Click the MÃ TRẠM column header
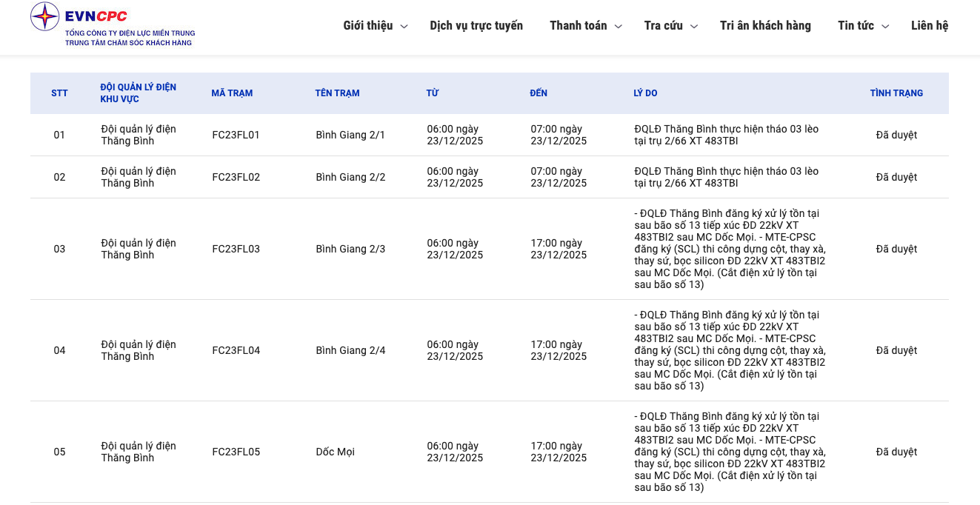Image resolution: width=980 pixels, height=505 pixels. pos(232,93)
